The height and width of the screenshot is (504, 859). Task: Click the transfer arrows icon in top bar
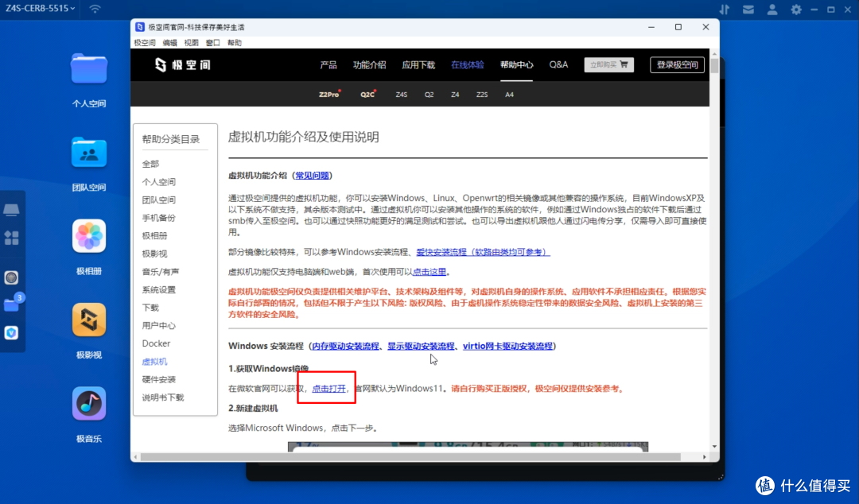pyautogui.click(x=725, y=10)
